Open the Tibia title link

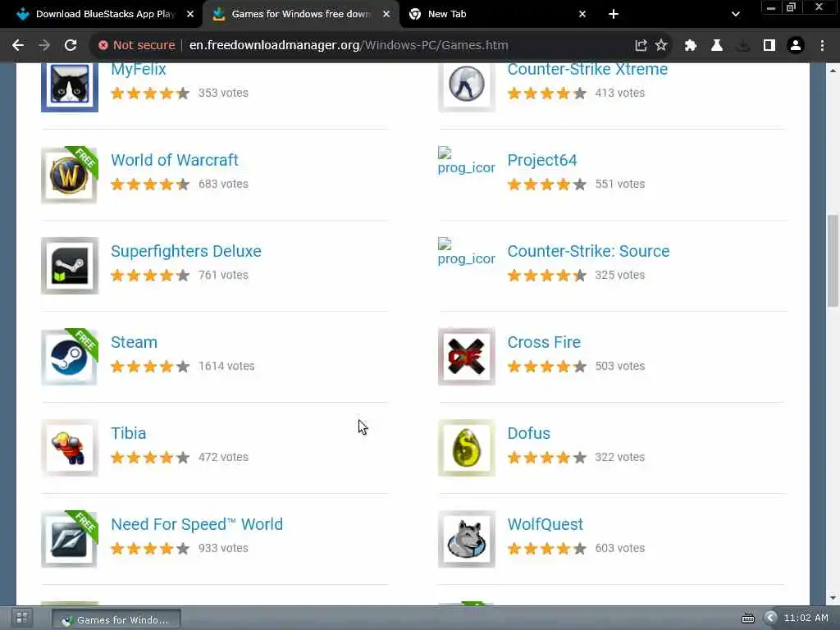pyautogui.click(x=129, y=433)
